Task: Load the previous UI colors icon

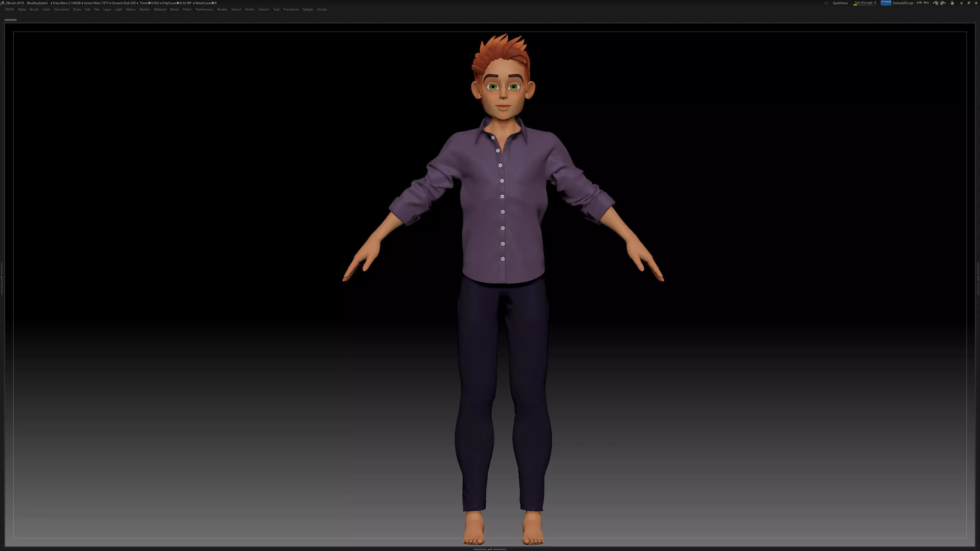Action: click(x=919, y=3)
